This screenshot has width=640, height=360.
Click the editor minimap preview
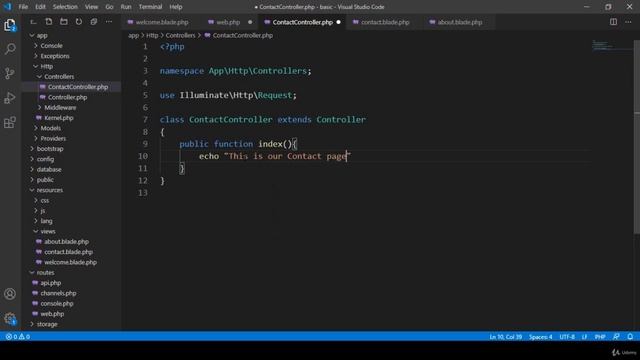tap(612, 46)
